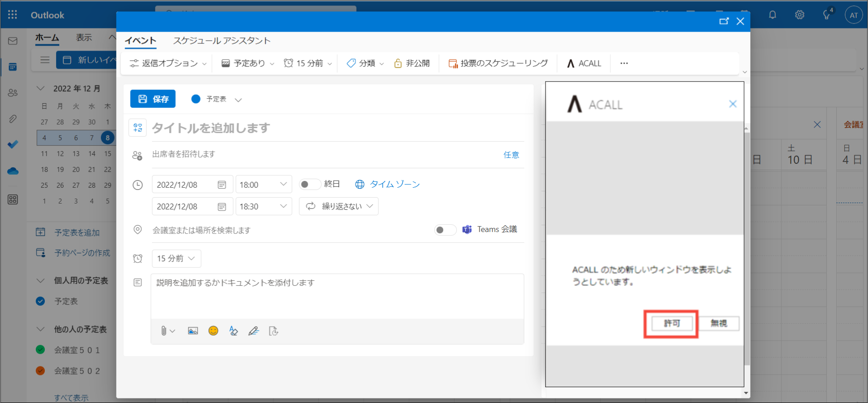The width and height of the screenshot is (868, 403).
Task: Open 分類 category dropdown
Action: click(365, 63)
